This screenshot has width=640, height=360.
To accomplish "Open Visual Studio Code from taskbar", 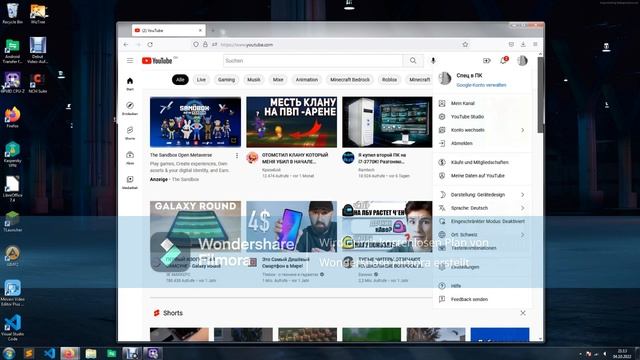I will pos(49,353).
